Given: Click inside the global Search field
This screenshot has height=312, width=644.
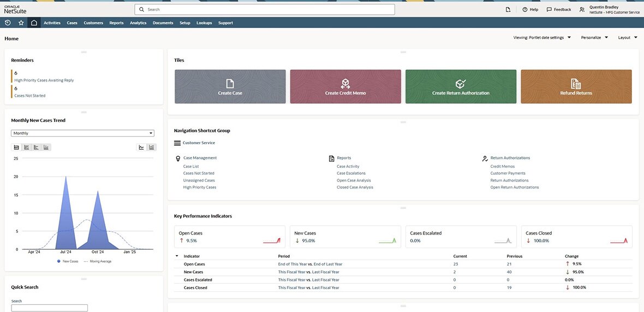Looking at the screenshot, I should (x=265, y=9).
